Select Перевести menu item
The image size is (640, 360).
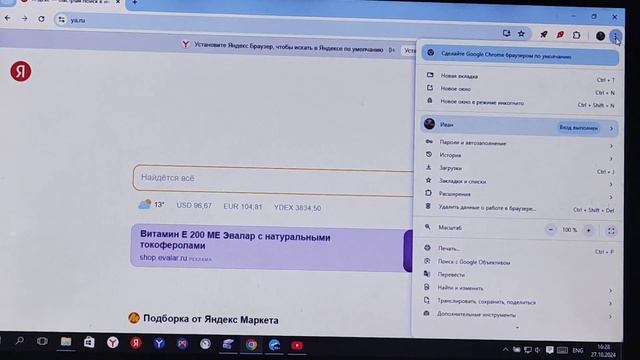click(518, 275)
